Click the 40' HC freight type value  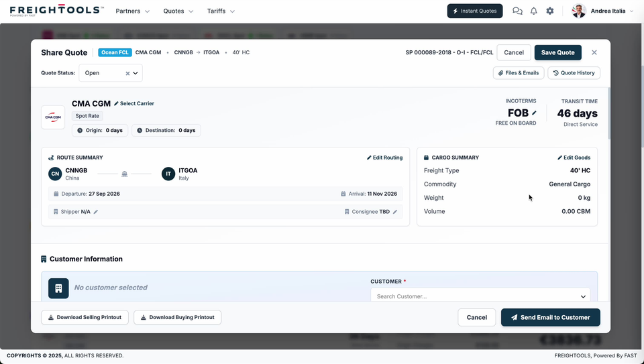tap(580, 170)
